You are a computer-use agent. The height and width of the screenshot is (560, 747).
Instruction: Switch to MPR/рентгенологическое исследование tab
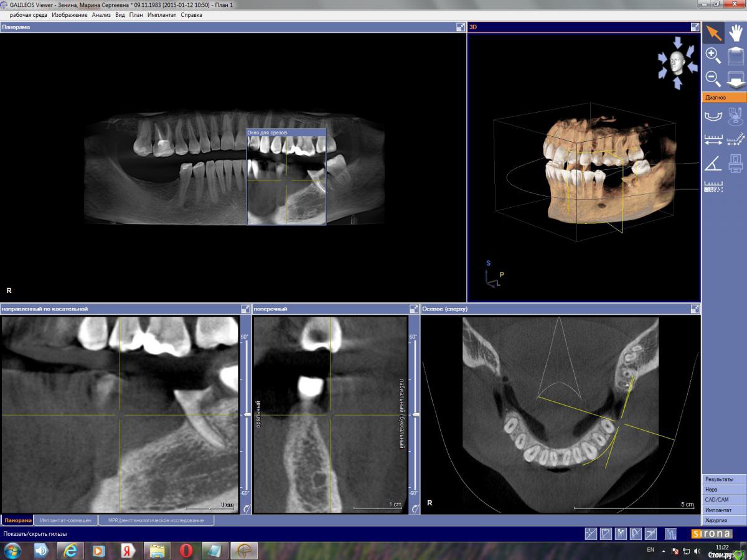pos(156,520)
